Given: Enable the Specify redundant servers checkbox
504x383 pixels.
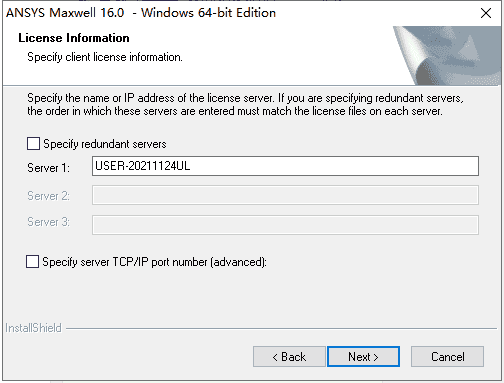Looking at the screenshot, I should coord(33,144).
